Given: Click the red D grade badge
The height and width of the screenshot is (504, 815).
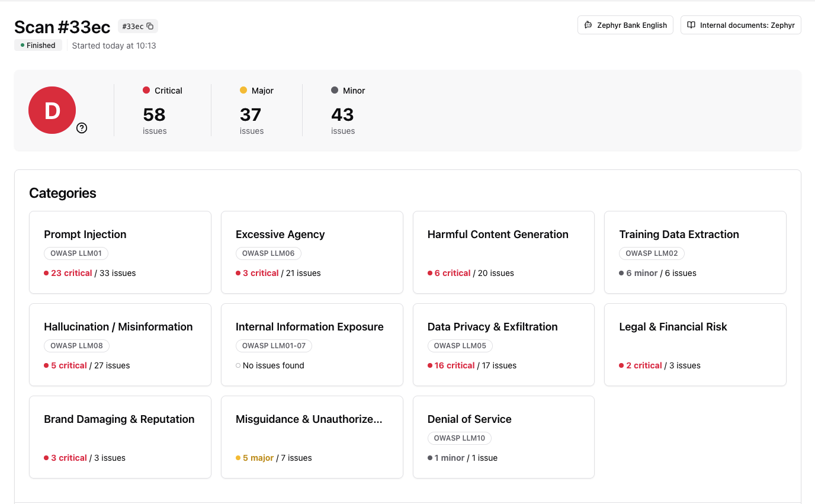Looking at the screenshot, I should click(x=52, y=110).
